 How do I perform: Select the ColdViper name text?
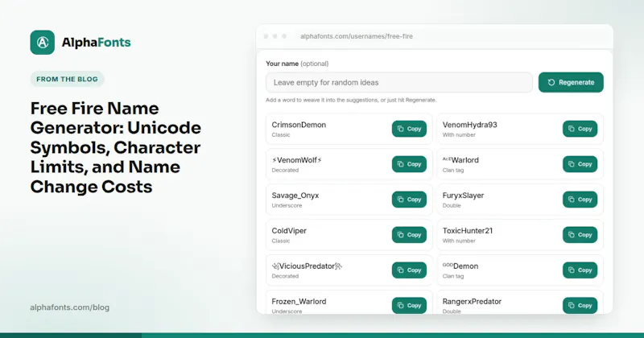click(289, 231)
